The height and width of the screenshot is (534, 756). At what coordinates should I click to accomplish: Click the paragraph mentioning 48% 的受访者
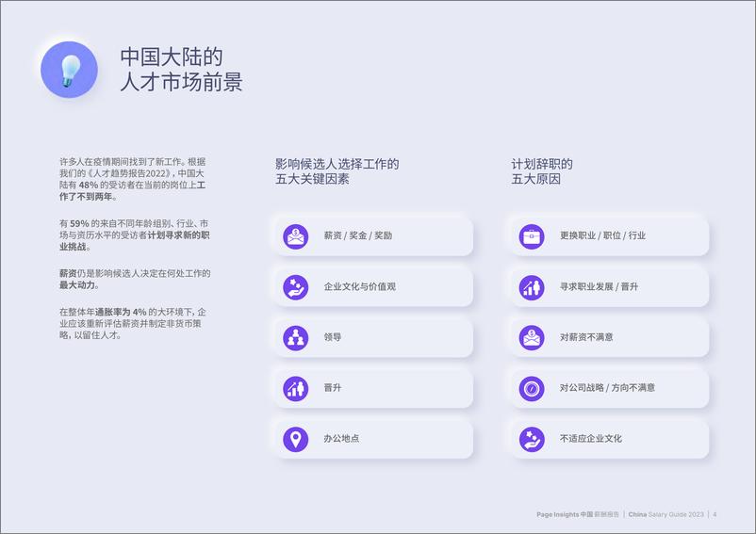pos(133,179)
